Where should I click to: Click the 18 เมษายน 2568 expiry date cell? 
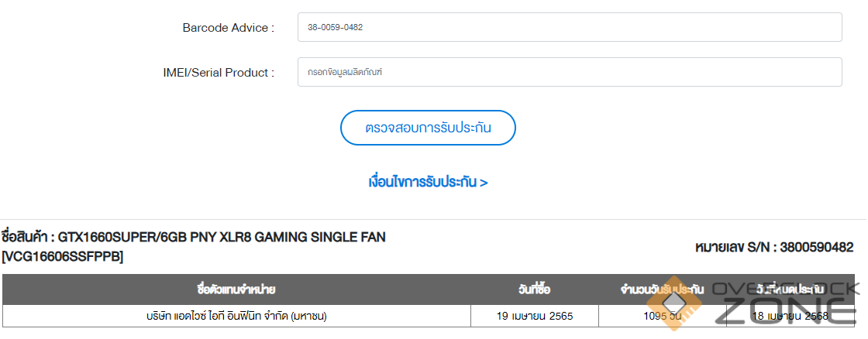click(790, 316)
